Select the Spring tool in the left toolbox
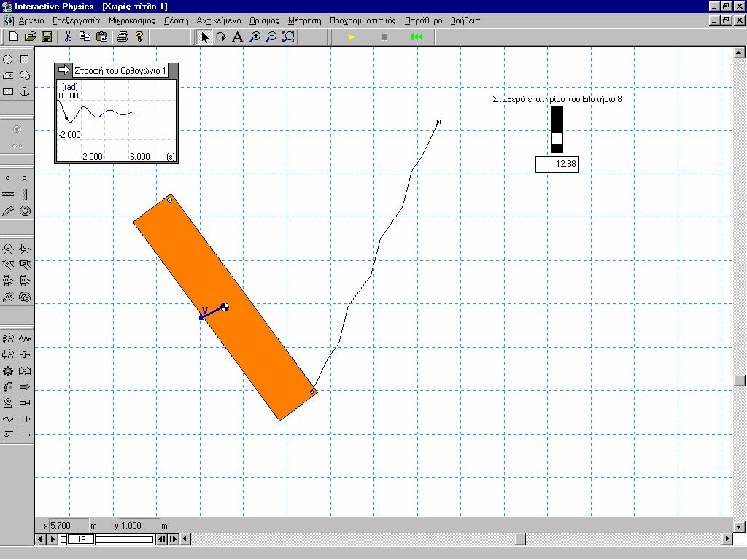The height and width of the screenshot is (560, 747). tap(24, 338)
